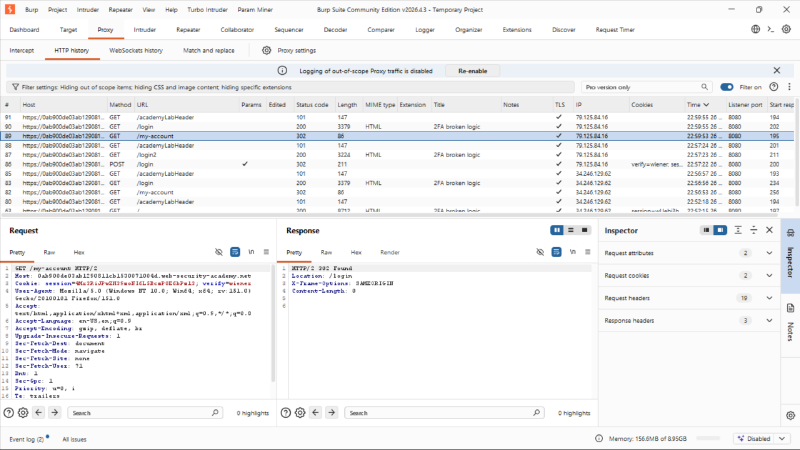
Task: Open Proxy settings gear icon
Action: click(x=266, y=51)
